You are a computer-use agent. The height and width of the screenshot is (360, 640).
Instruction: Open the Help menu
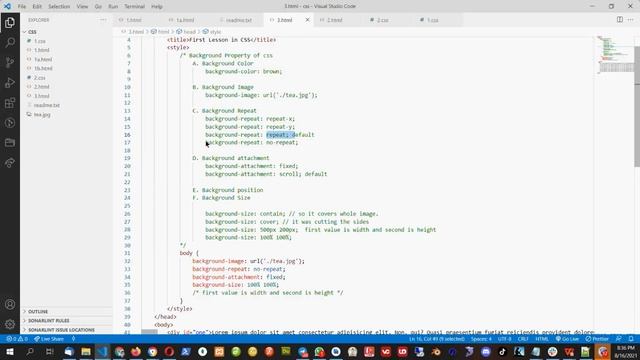point(157,7)
